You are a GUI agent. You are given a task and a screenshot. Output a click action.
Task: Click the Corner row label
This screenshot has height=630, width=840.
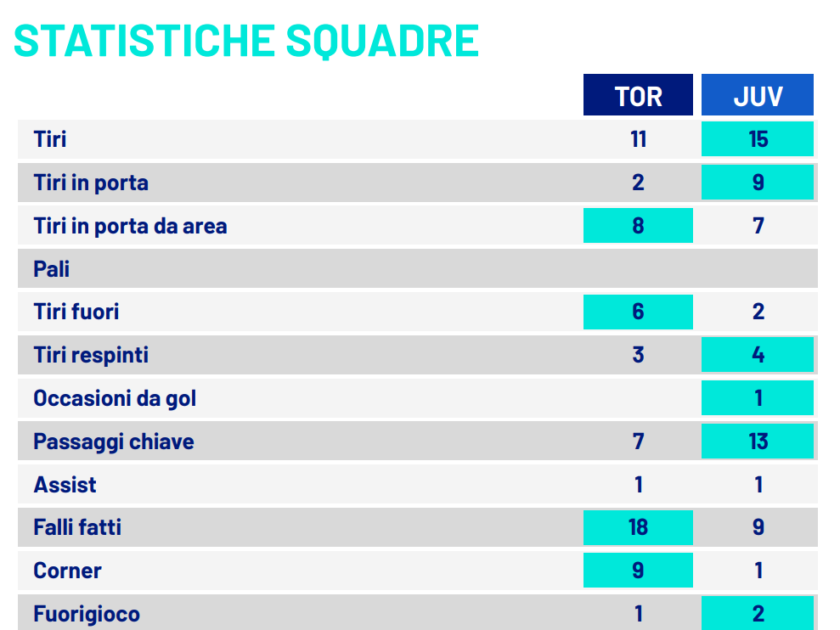(x=67, y=571)
